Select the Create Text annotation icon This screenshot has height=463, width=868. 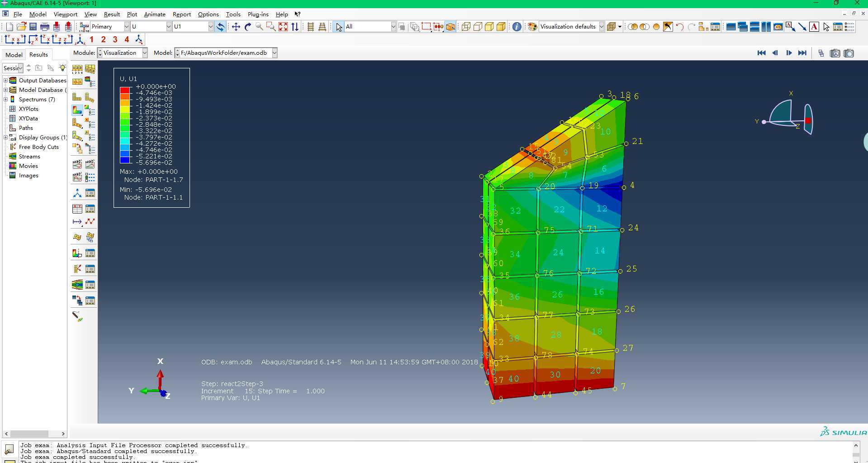[814, 27]
